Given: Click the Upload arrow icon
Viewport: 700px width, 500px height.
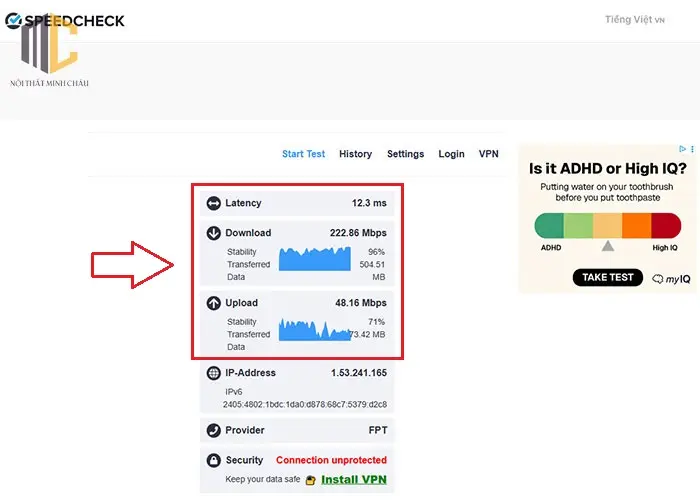Looking at the screenshot, I should [213, 303].
